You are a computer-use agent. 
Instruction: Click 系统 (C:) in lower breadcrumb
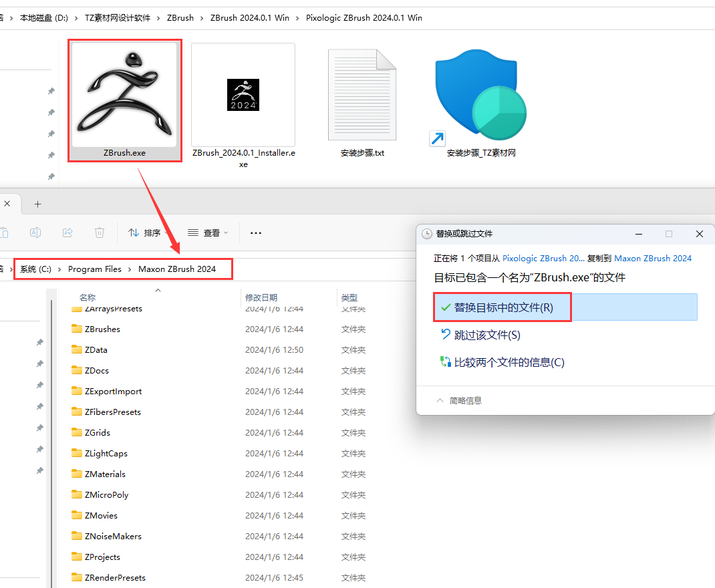(x=35, y=269)
